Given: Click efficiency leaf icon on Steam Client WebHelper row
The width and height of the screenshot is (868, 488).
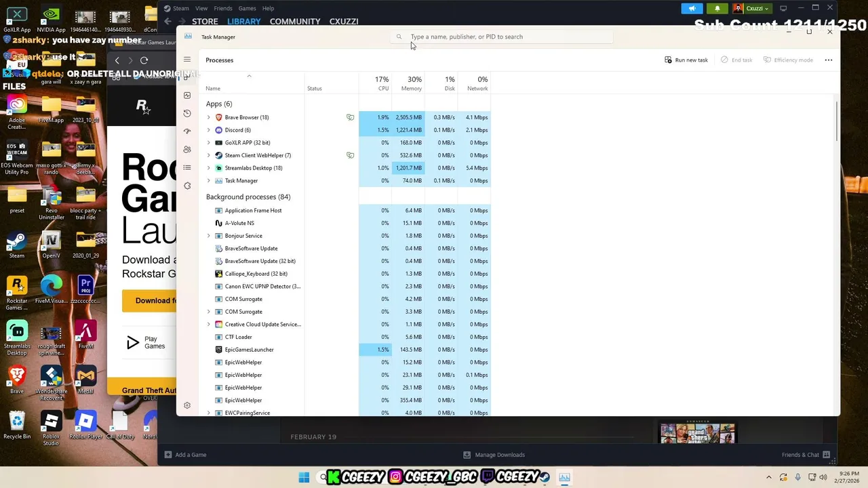Looking at the screenshot, I should [350, 155].
